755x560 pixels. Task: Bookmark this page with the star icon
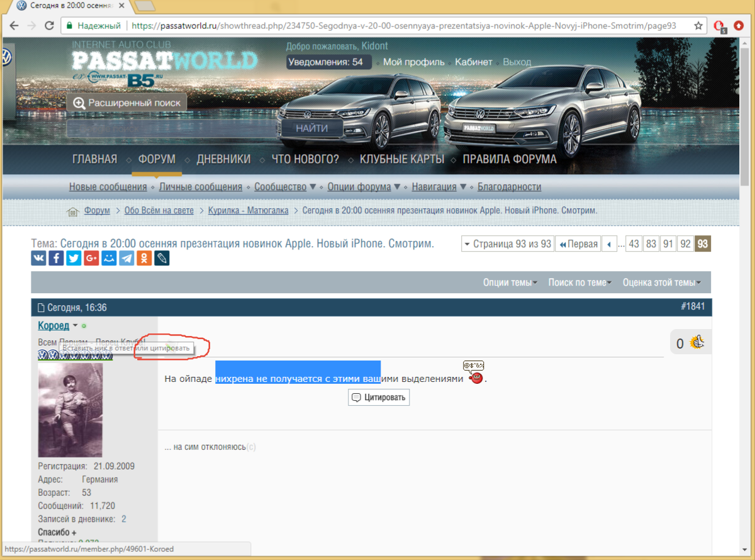[698, 26]
